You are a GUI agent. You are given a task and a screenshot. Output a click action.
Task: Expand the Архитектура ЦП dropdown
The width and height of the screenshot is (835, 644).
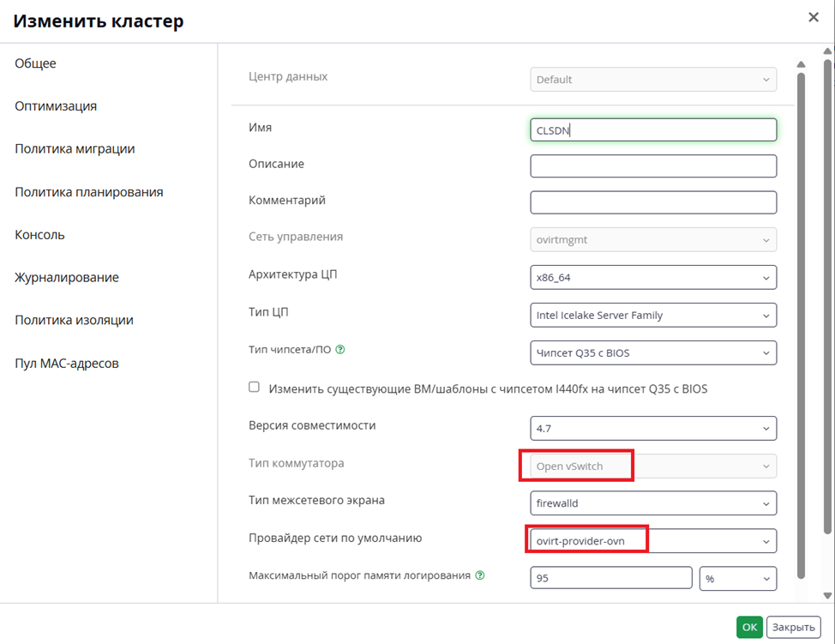click(653, 278)
